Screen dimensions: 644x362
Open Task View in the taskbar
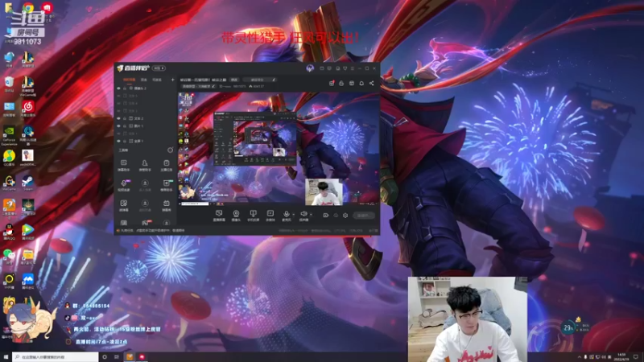tap(116, 357)
